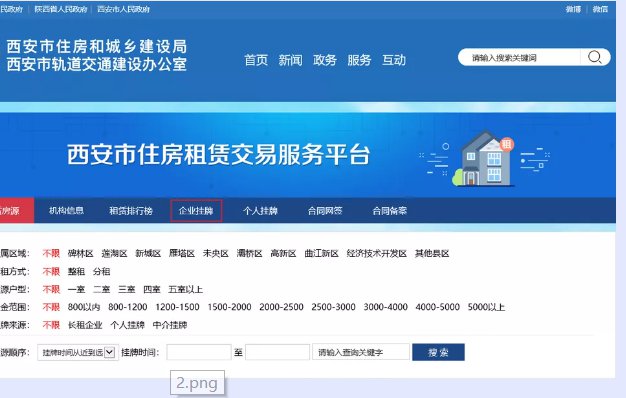626x398 pixels.
Task: Select the 雁塔区 district filter
Action: (182, 253)
